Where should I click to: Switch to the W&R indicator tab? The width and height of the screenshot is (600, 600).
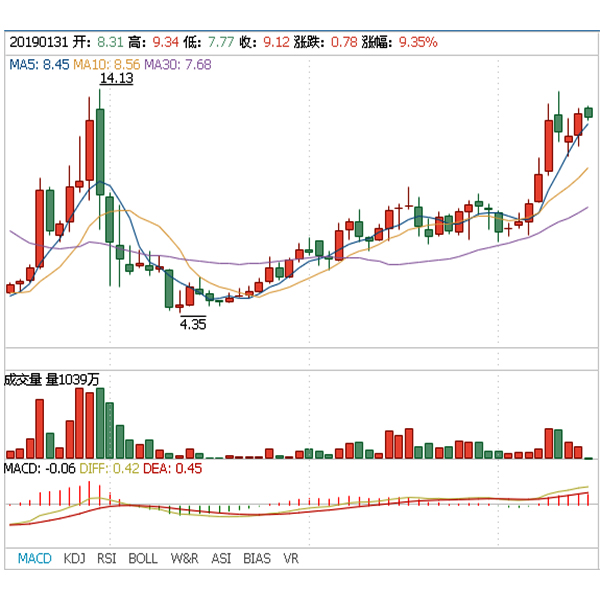(184, 558)
